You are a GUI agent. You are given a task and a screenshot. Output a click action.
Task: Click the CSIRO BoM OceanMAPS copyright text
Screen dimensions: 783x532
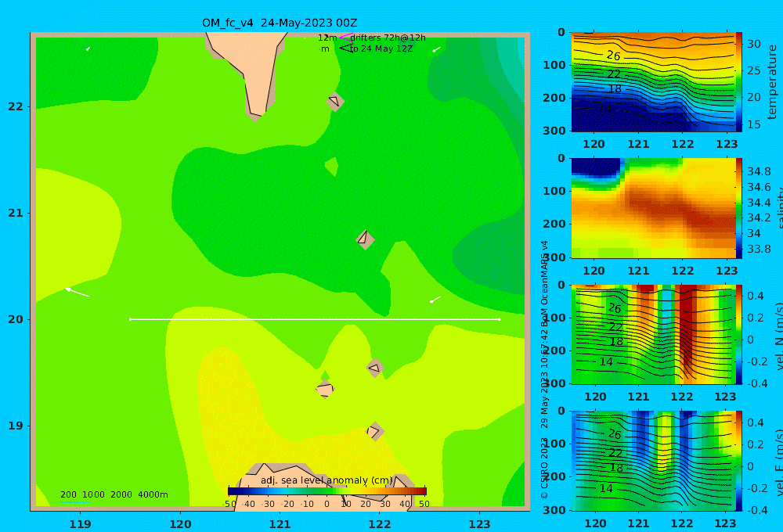544,369
